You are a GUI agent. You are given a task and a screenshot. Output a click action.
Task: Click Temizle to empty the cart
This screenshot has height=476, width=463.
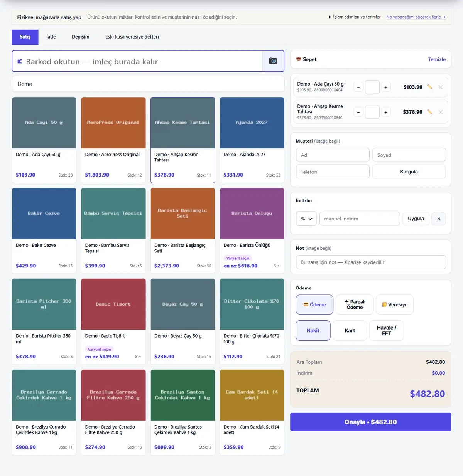pyautogui.click(x=437, y=59)
